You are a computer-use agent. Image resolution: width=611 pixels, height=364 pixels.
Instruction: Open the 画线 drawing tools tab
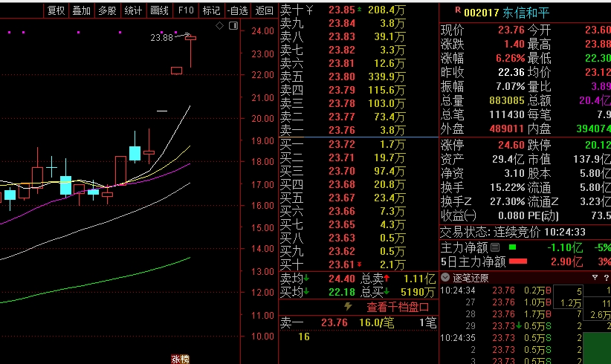(159, 10)
